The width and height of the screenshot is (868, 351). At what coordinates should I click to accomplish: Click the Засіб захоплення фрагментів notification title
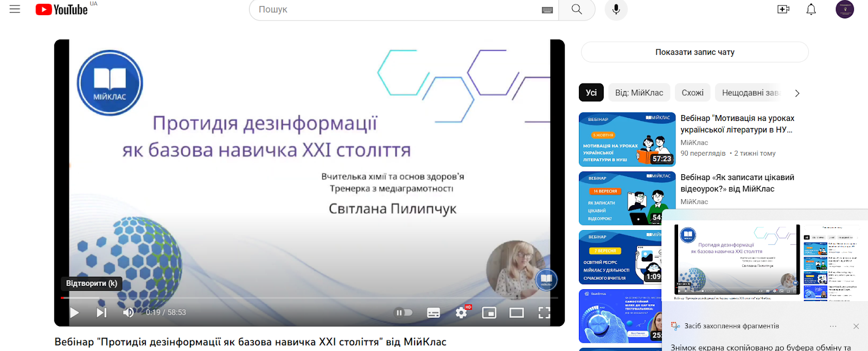731,326
